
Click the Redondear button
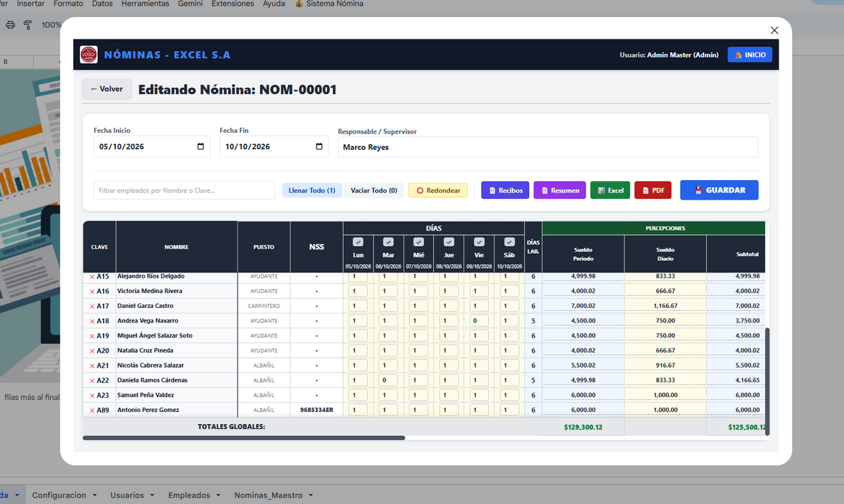438,190
